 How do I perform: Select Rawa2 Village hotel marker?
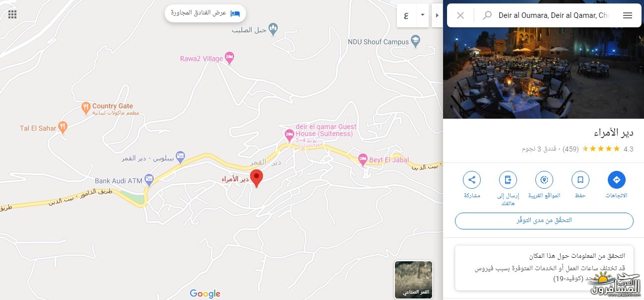click(229, 58)
